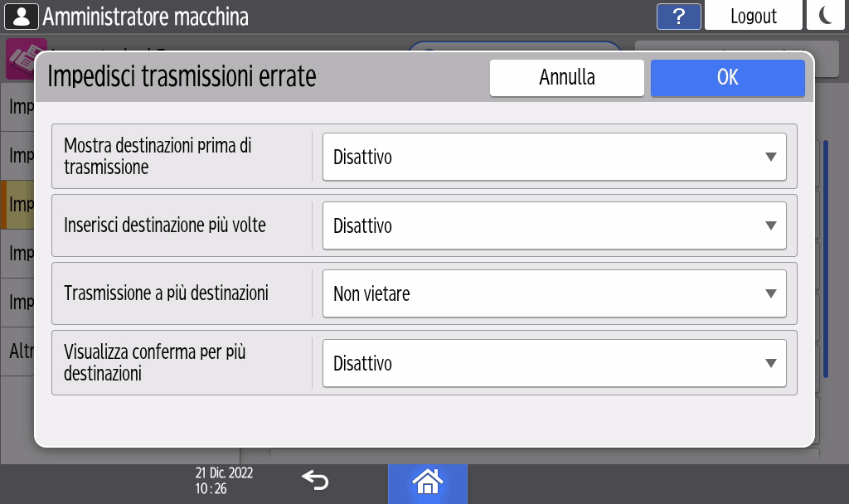Activate energy saver moon icon
The image size is (849, 504).
pyautogui.click(x=825, y=15)
